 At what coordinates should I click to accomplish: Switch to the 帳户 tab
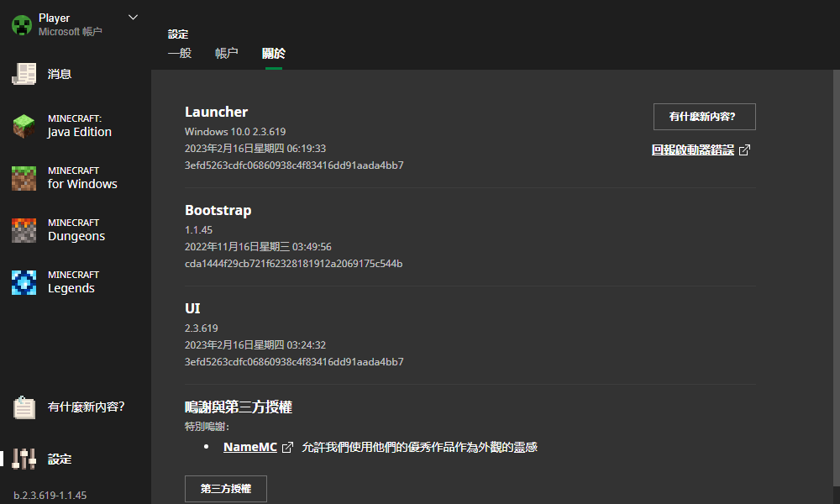tap(227, 53)
